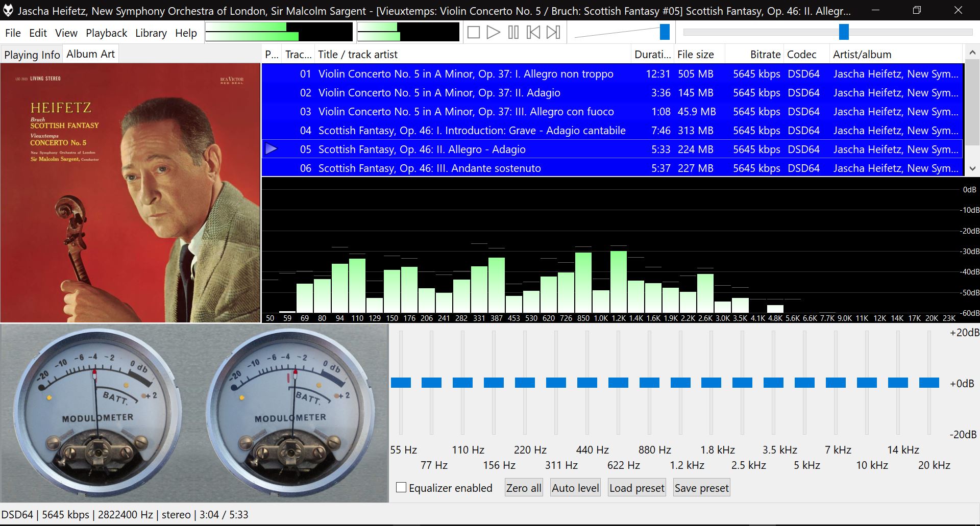Click playlist scrollbar down arrow
This screenshot has height=526, width=980.
pos(972,168)
